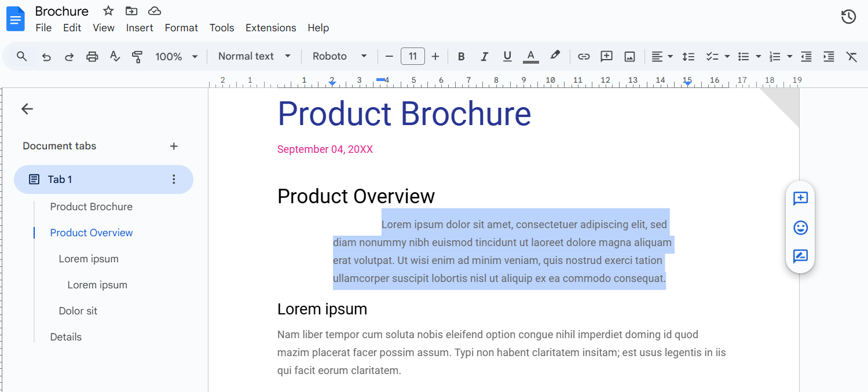Insert a link into the document
The height and width of the screenshot is (392, 868).
tap(584, 56)
